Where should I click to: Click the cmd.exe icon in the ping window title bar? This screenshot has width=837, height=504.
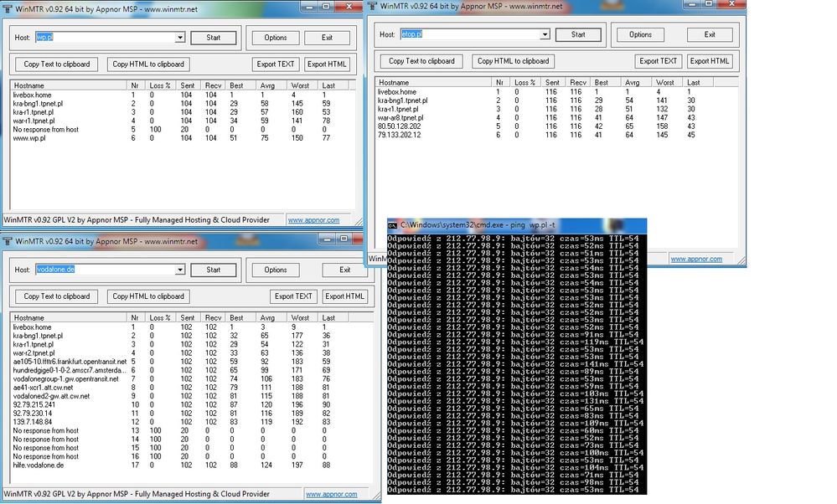[x=393, y=225]
